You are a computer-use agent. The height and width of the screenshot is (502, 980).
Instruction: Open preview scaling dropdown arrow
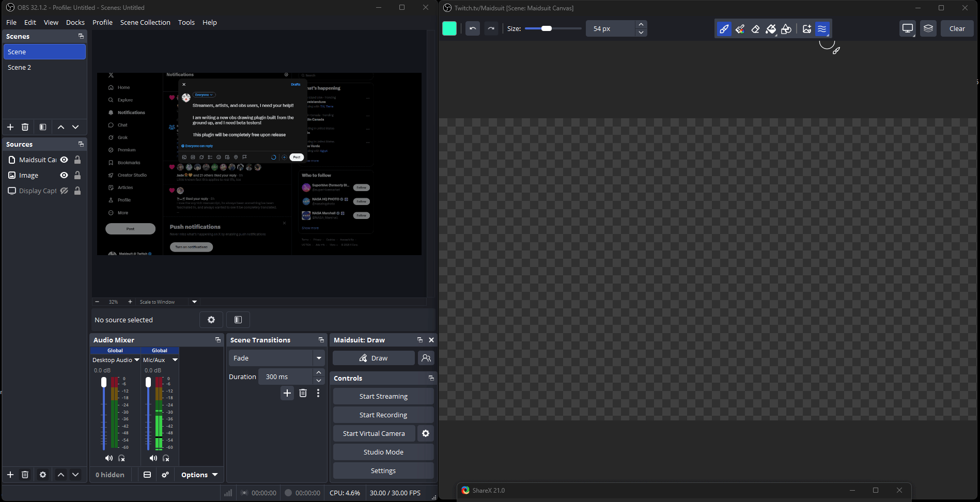[194, 302]
